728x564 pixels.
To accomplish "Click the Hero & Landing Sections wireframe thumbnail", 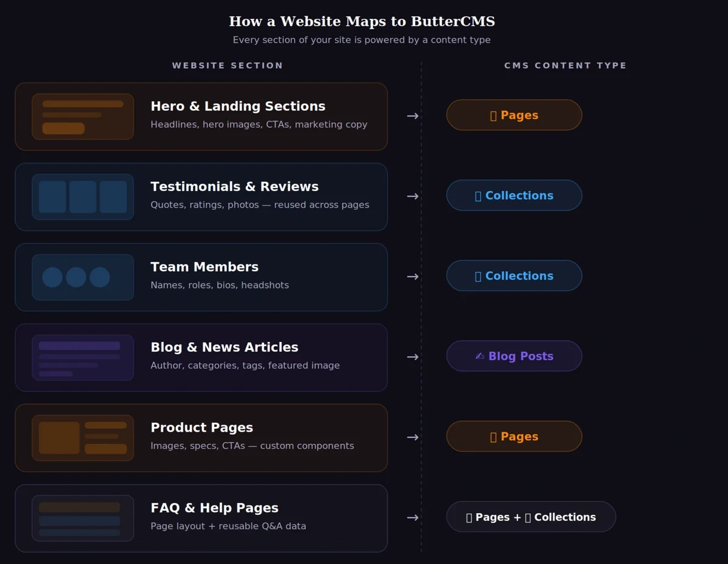I will pos(83,116).
